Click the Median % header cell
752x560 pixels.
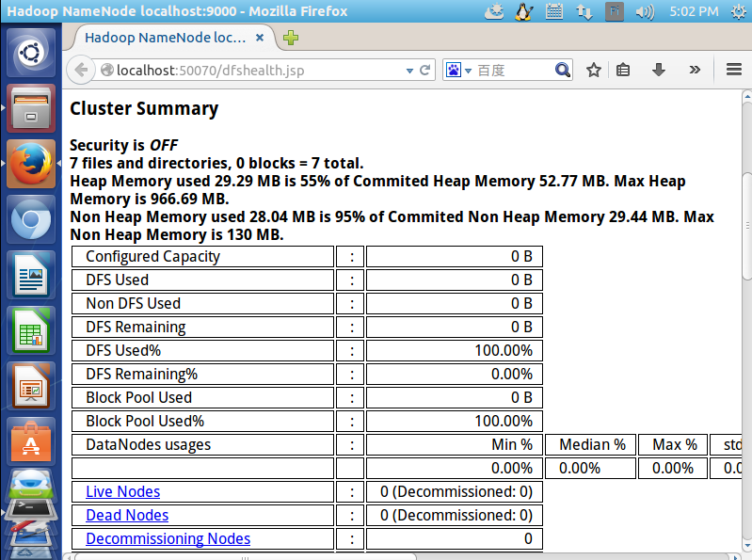[590, 444]
